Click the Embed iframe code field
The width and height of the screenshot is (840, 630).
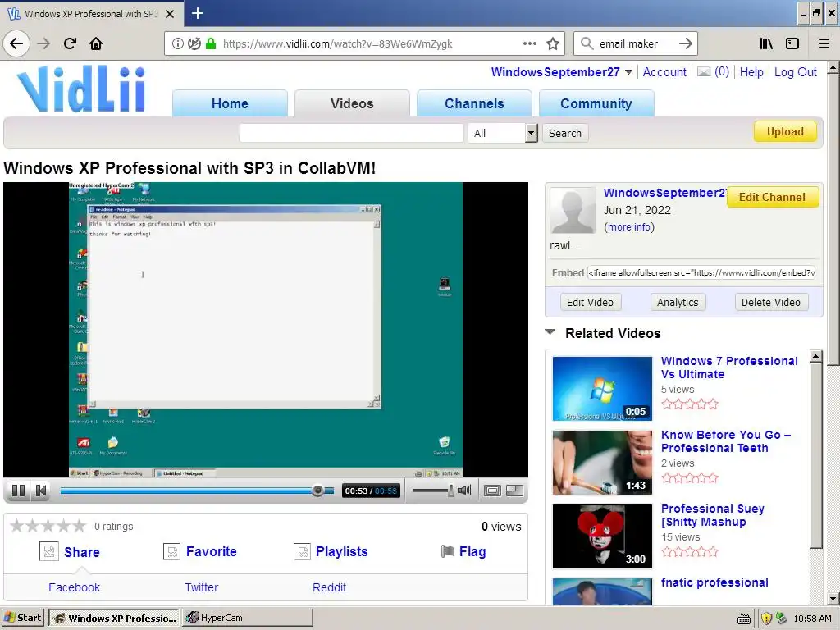point(701,272)
